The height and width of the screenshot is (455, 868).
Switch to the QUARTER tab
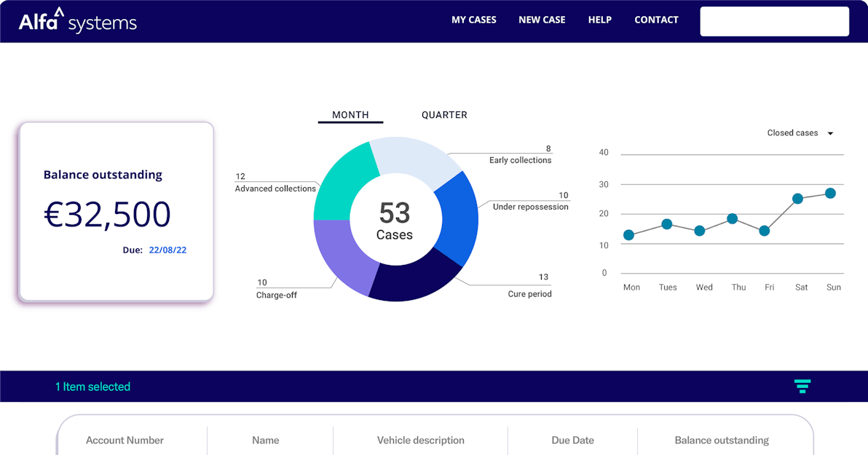click(444, 114)
